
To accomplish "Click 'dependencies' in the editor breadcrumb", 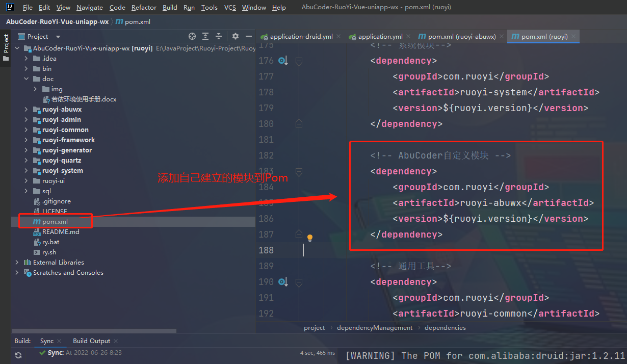I will click(x=445, y=328).
